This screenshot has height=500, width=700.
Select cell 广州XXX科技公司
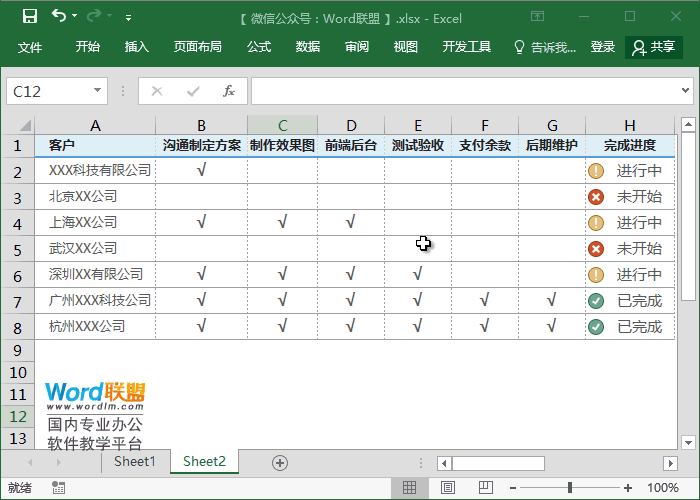click(95, 300)
